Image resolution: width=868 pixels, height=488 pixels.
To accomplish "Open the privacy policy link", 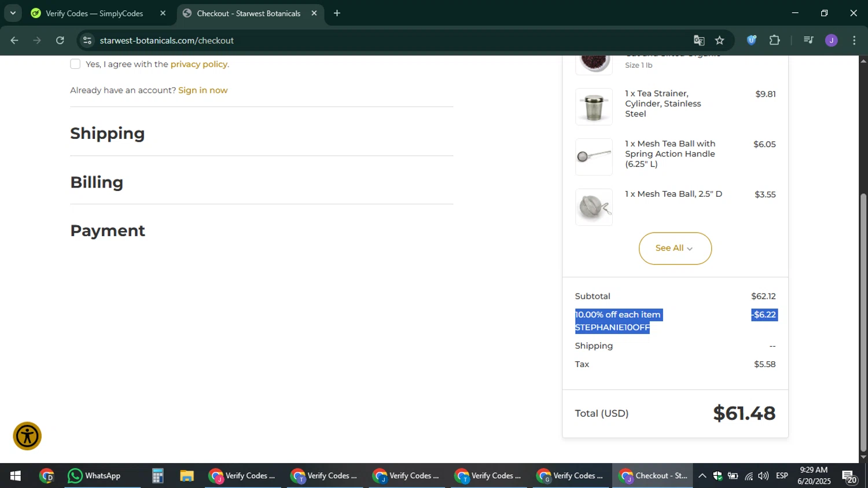I will [198, 64].
